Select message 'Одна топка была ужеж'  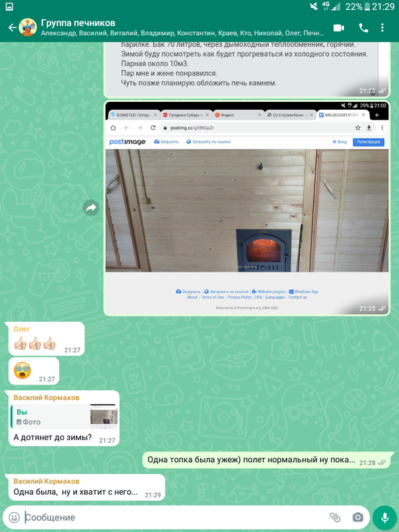(268, 460)
